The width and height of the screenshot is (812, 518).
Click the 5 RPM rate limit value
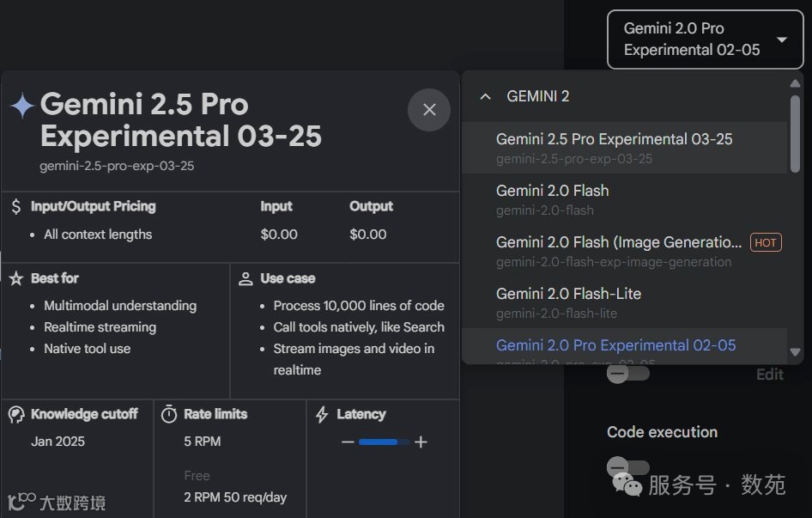tap(203, 442)
